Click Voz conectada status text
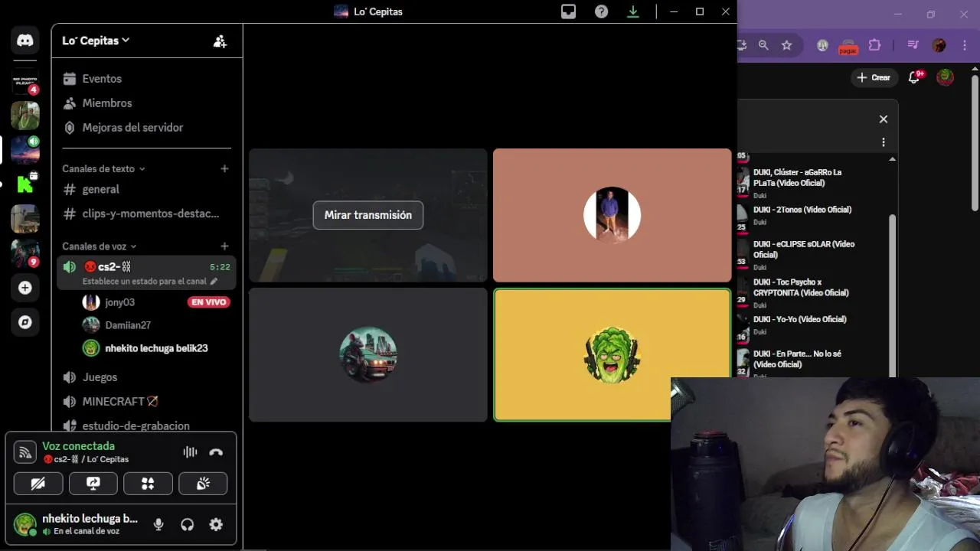This screenshot has width=980, height=551. (x=79, y=446)
